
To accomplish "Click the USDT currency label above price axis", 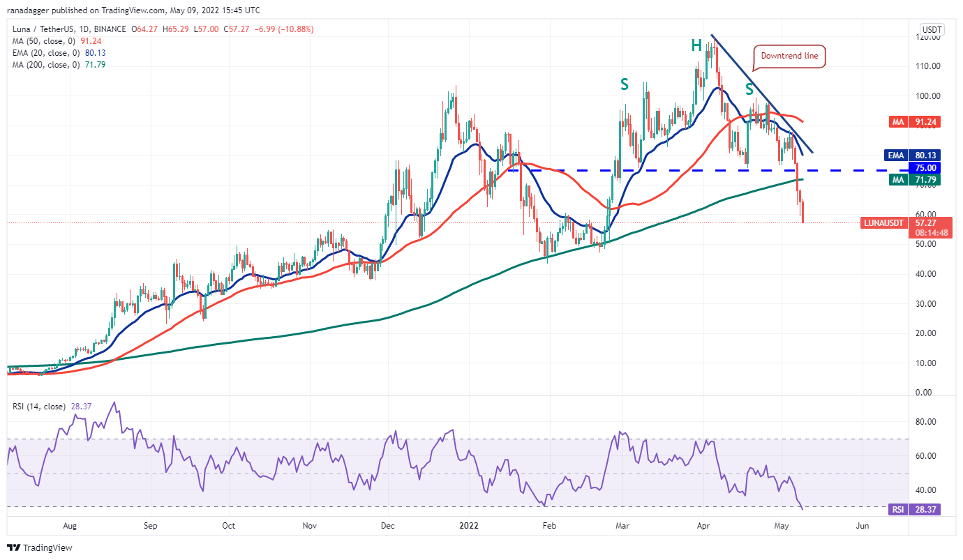I will tap(932, 29).
